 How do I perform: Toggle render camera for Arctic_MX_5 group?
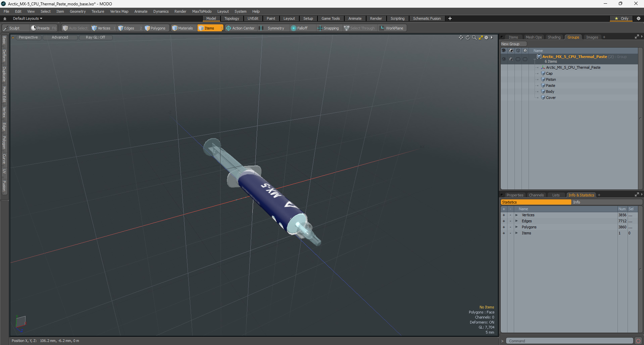(511, 59)
